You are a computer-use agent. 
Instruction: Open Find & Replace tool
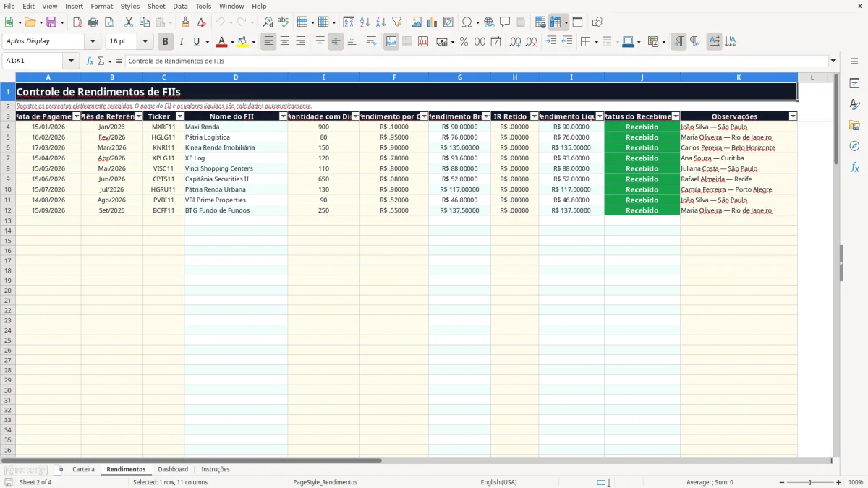tap(268, 22)
